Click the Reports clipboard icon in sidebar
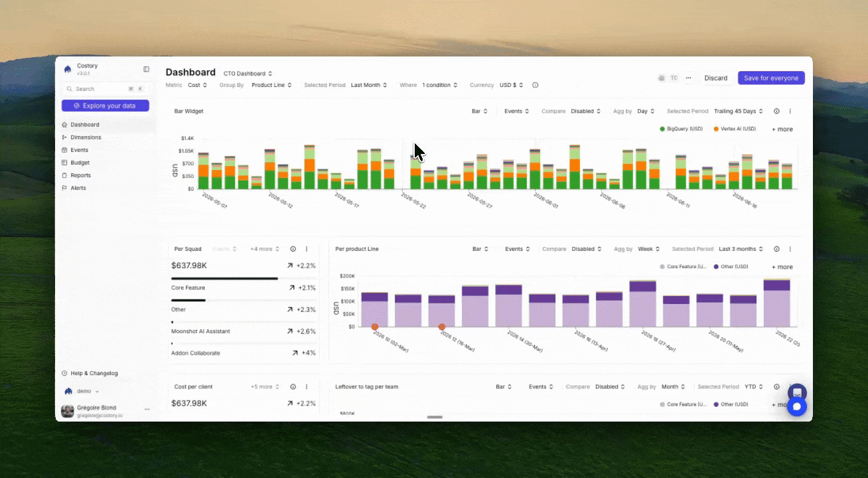Image resolution: width=868 pixels, height=478 pixels. click(x=64, y=175)
